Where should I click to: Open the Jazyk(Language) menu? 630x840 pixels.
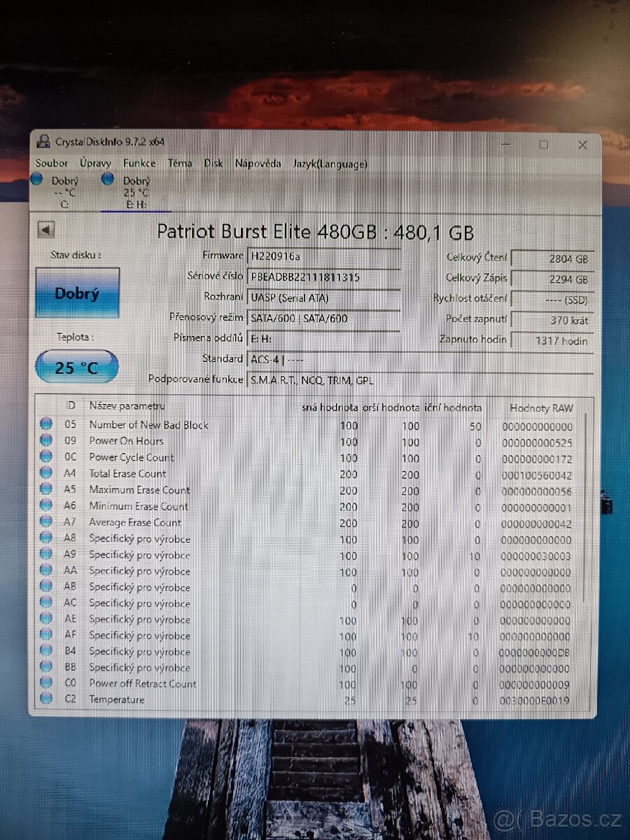click(x=330, y=163)
